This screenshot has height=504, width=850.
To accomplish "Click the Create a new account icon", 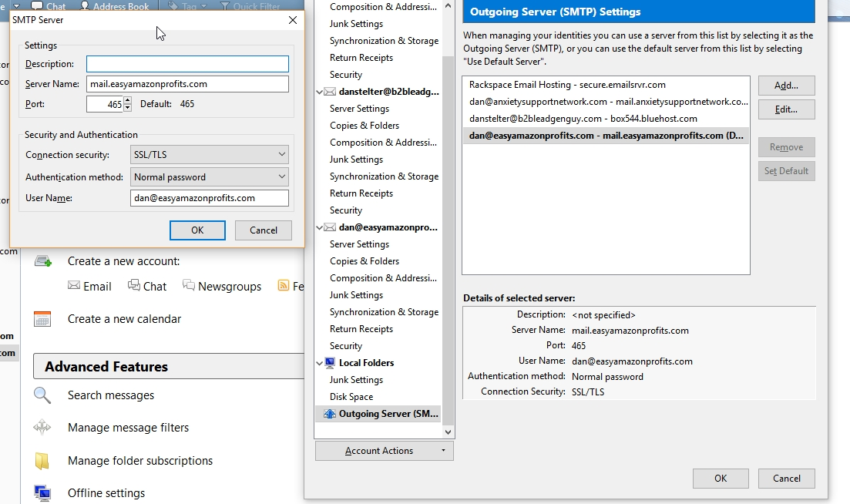I will click(42, 261).
